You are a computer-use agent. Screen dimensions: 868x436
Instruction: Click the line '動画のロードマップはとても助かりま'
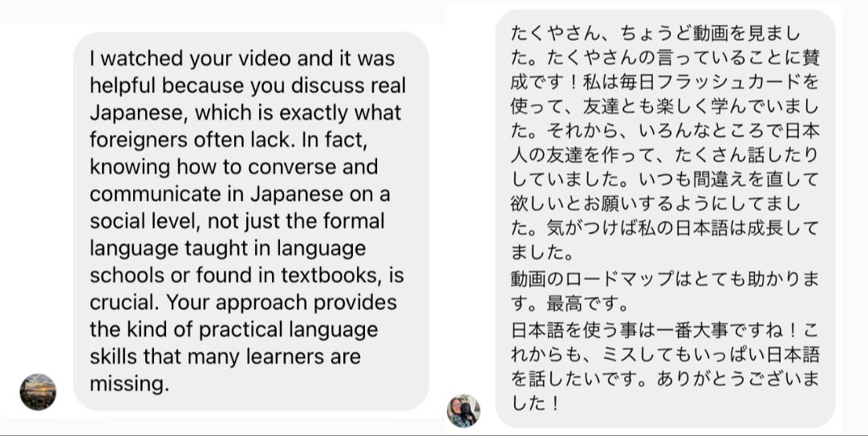click(664, 279)
